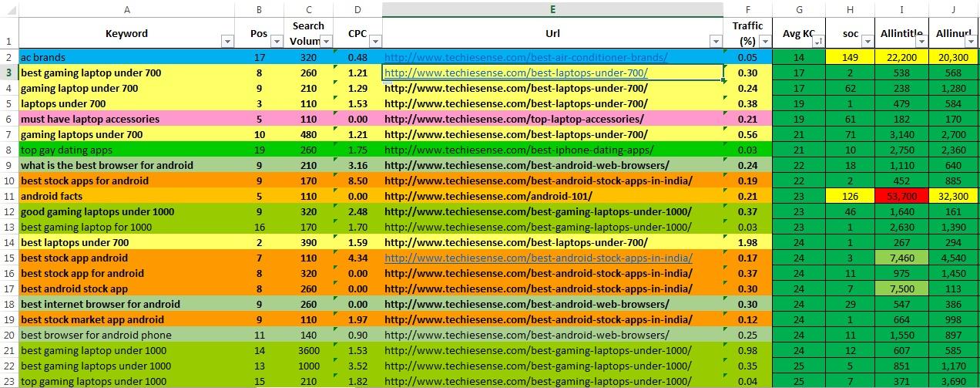Screen dimensions: 980x388
Task: Expand the Search Volume filter arrow
Action: coord(326,42)
